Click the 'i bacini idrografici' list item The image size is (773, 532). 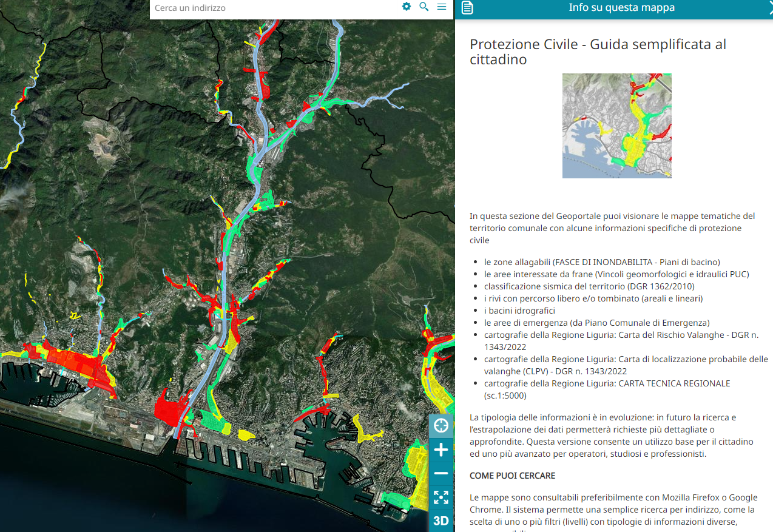click(x=519, y=311)
